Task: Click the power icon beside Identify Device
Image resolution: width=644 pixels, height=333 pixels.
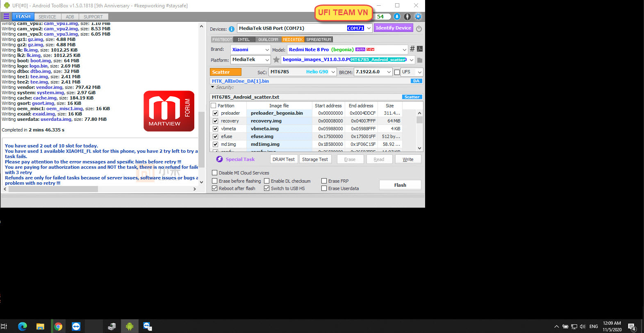Action: click(x=419, y=29)
